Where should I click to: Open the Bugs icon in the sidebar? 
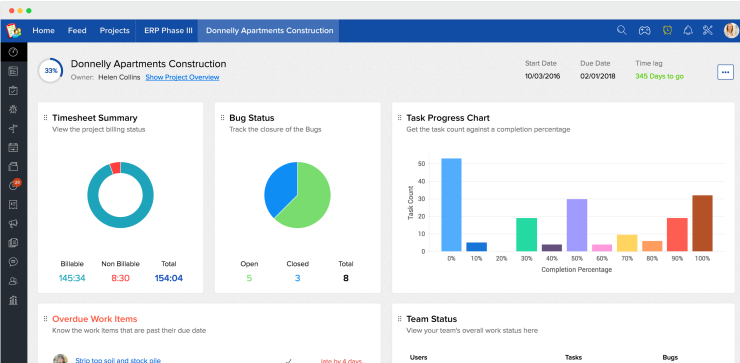point(13,110)
